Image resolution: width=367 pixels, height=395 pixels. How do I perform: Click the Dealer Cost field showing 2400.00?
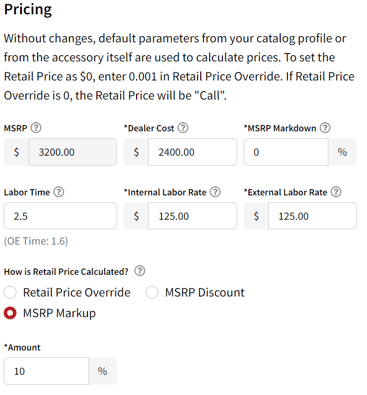[x=193, y=152]
